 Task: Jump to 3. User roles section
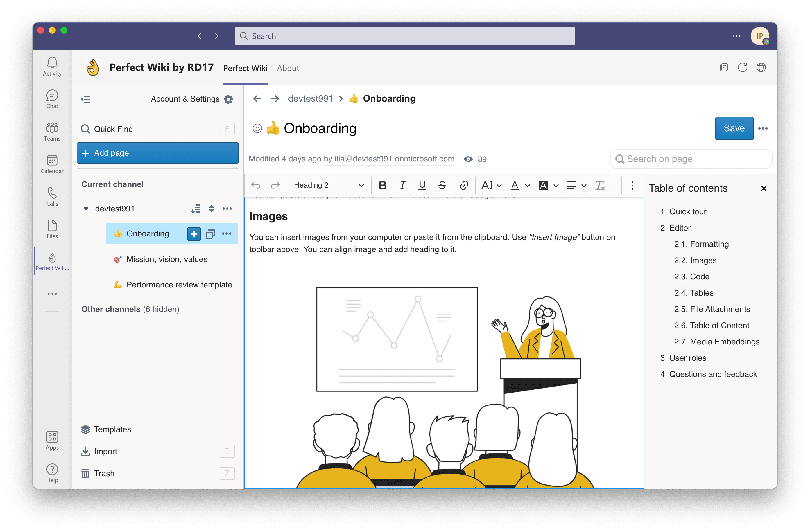coord(683,358)
